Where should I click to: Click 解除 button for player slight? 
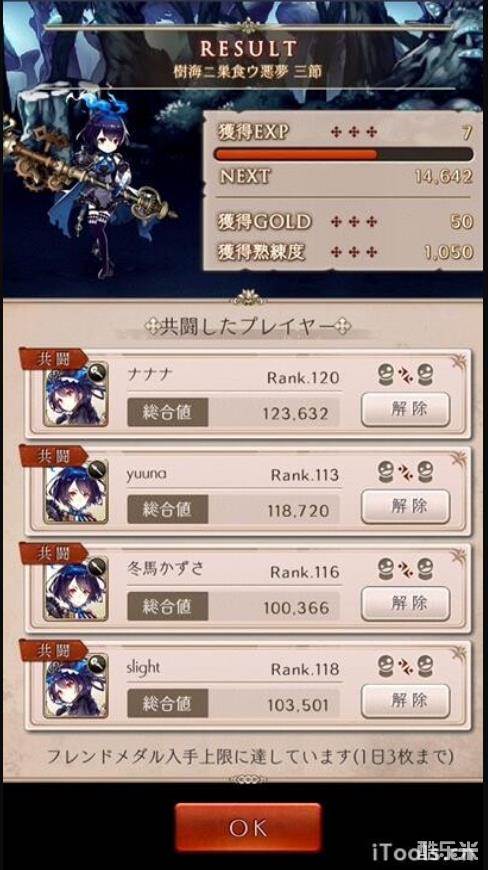tap(405, 701)
